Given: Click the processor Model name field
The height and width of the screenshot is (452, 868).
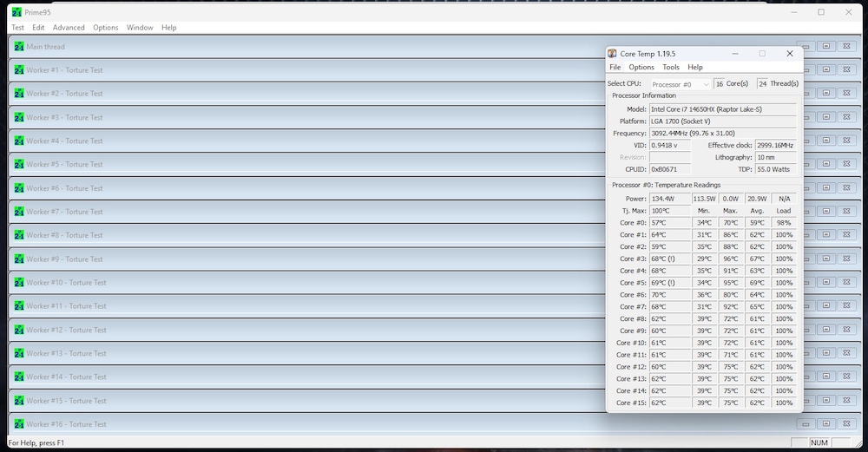Looking at the screenshot, I should [x=722, y=109].
